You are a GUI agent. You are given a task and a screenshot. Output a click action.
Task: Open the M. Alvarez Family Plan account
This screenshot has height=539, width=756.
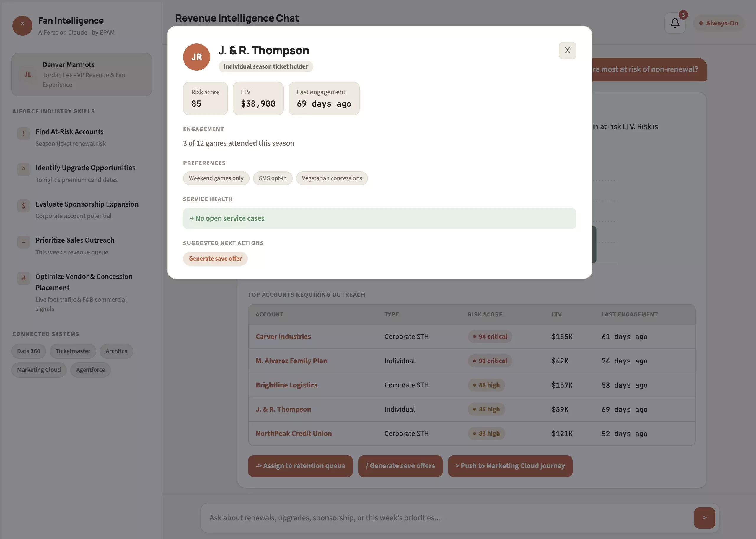tap(291, 361)
